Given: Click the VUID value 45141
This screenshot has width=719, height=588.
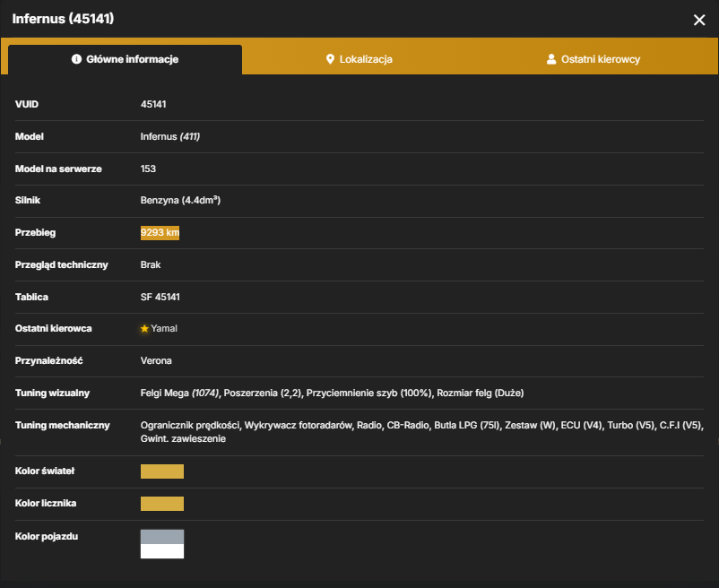Looking at the screenshot, I should click(x=153, y=104).
